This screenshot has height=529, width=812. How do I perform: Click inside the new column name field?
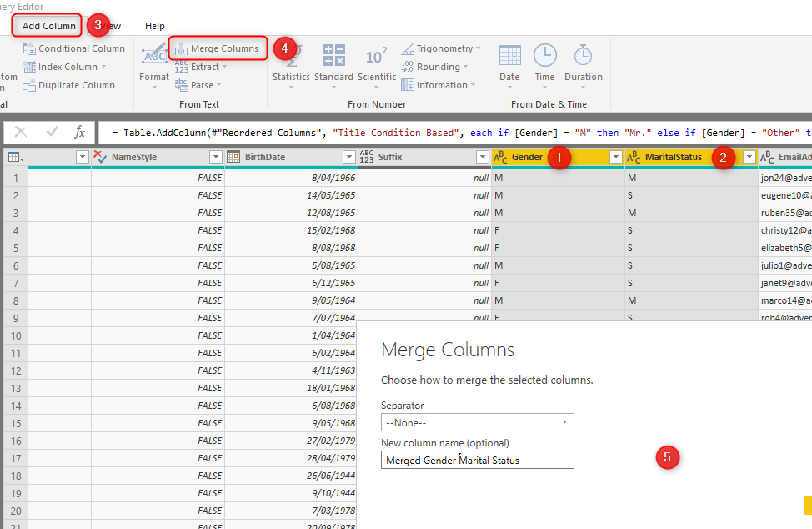477,460
